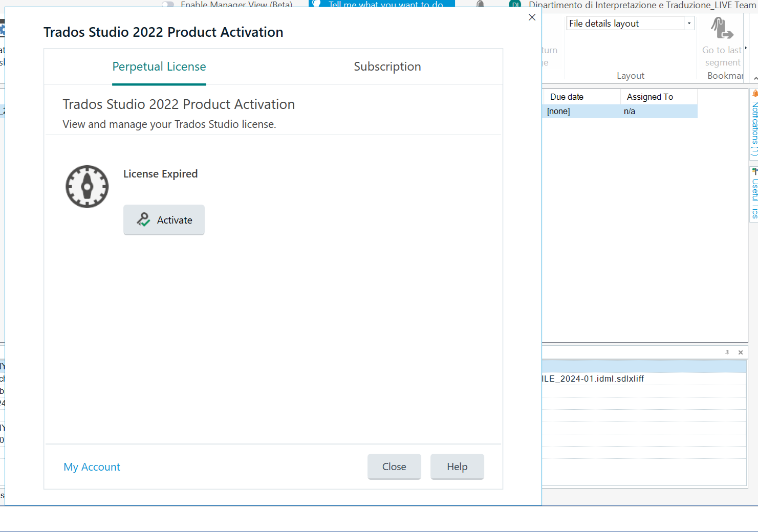Switch to the Subscription tab
The image size is (758, 532).
[387, 67]
